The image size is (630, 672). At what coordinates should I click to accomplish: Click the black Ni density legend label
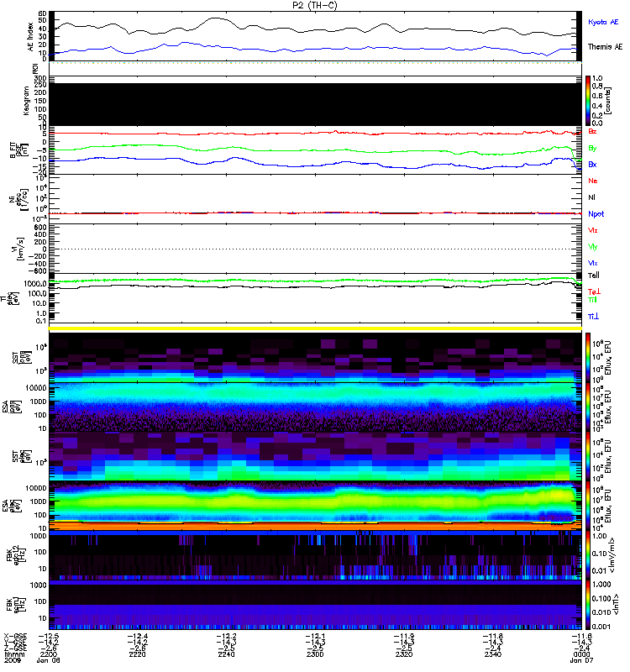pyautogui.click(x=592, y=197)
